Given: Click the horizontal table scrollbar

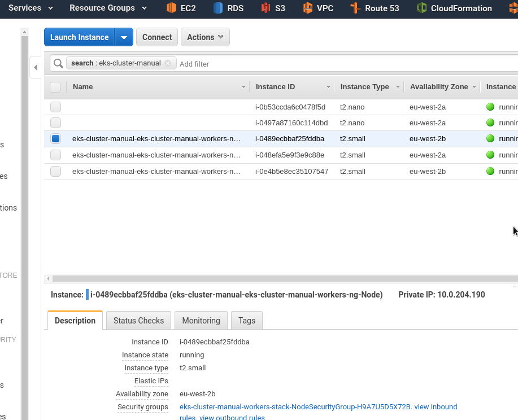Looking at the screenshot, I should click(285, 278).
